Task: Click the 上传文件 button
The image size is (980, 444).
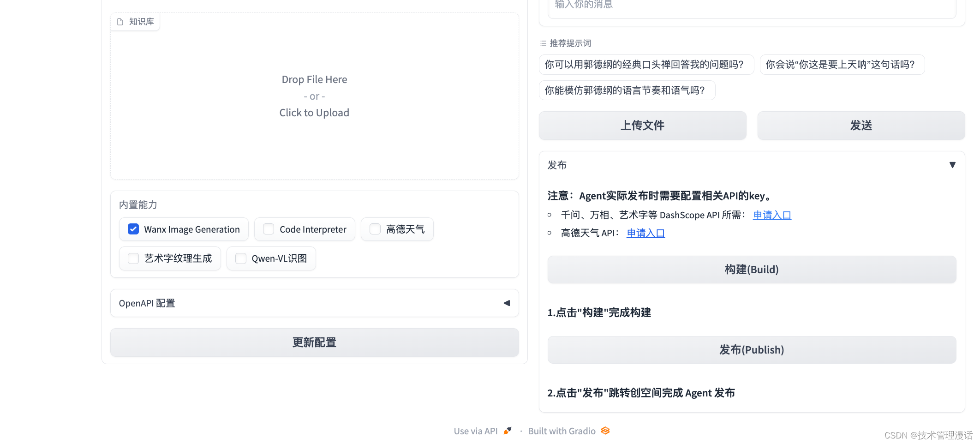Action: pos(642,125)
